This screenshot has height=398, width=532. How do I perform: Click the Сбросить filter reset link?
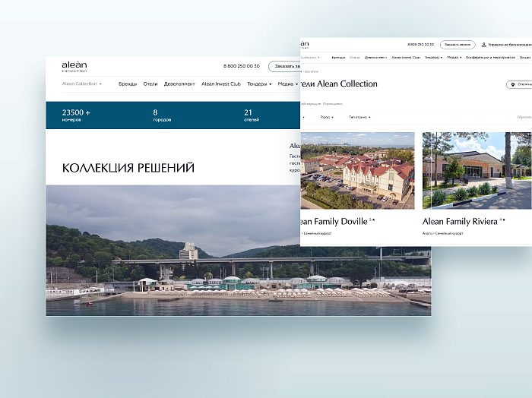(524, 117)
